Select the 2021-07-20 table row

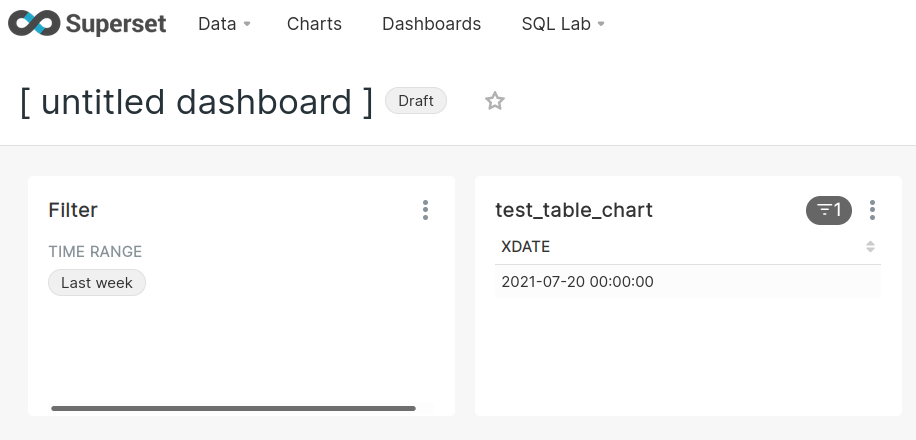688,282
